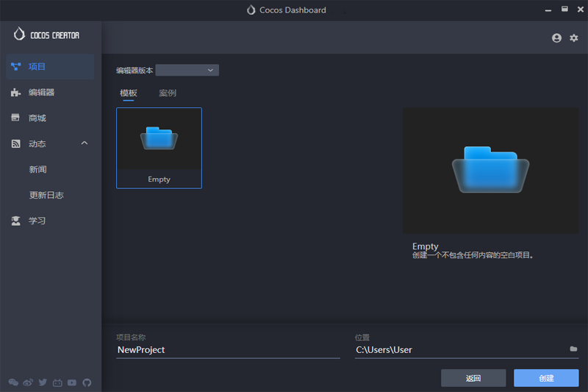
Task: Visit GitHub via the footer icon
Action: (x=87, y=382)
